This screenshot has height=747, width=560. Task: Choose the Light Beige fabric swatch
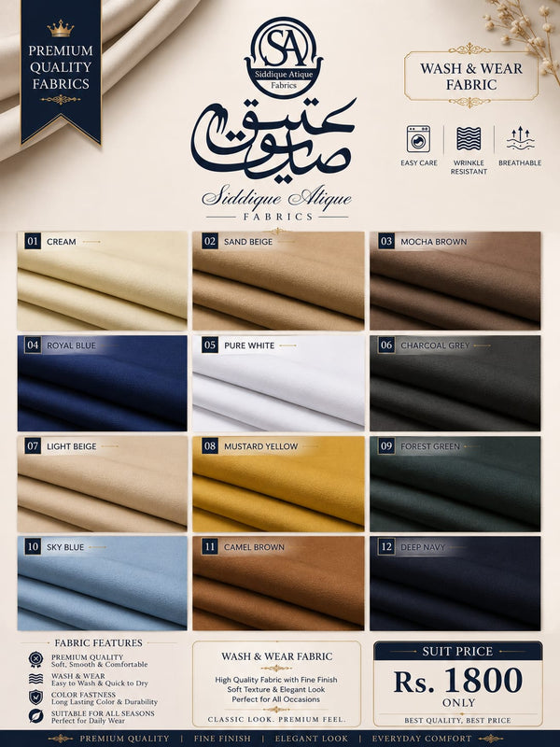(103, 484)
